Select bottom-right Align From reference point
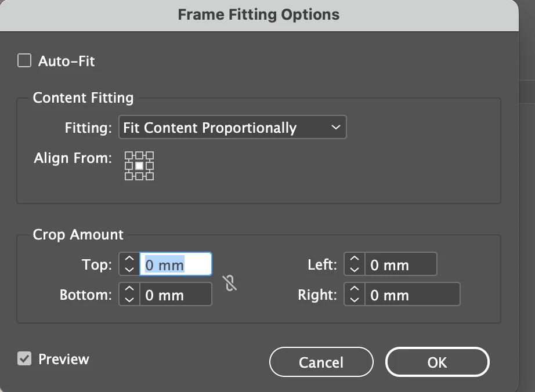The width and height of the screenshot is (535, 392). 150,176
